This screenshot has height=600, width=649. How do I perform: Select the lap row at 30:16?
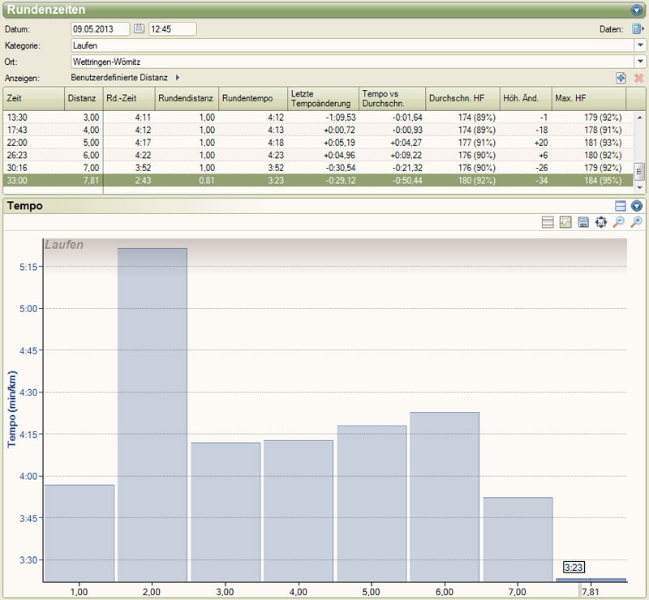(318, 168)
